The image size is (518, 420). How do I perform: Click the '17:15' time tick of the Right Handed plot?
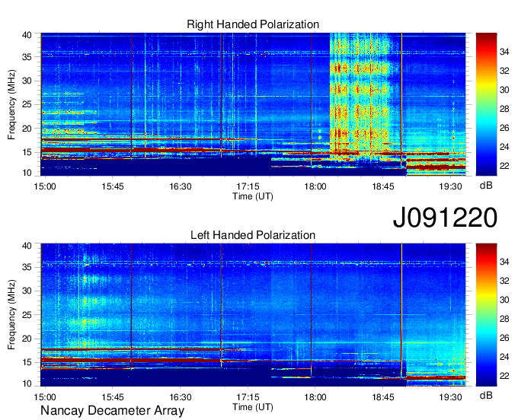point(248,186)
